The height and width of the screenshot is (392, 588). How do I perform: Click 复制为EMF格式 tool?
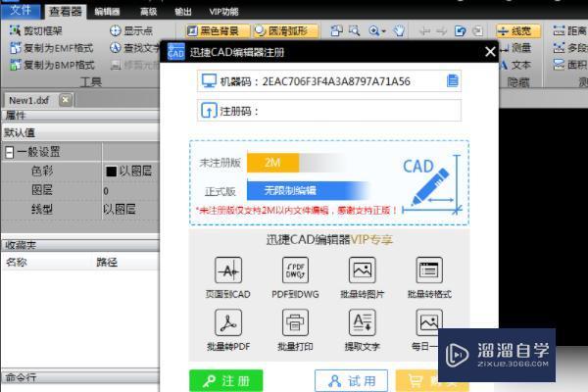click(x=52, y=48)
